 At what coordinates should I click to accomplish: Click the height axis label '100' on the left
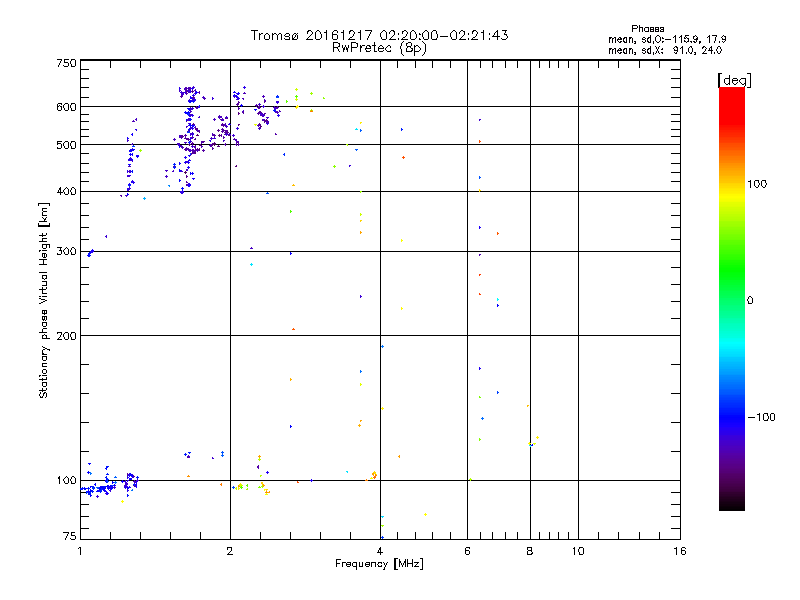(x=66, y=480)
